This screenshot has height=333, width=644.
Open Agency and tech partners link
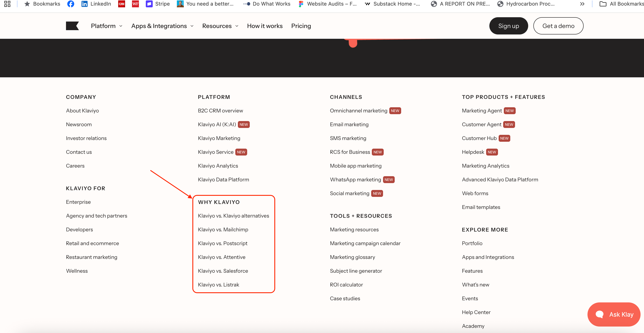(96, 216)
